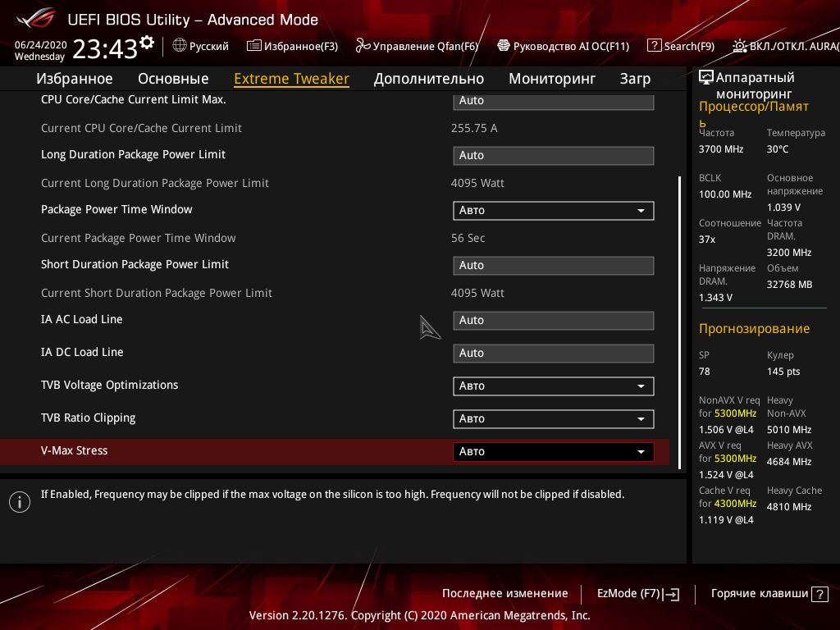Select the V-Max Stress row label
Screen dimensions: 840x630
75,450
